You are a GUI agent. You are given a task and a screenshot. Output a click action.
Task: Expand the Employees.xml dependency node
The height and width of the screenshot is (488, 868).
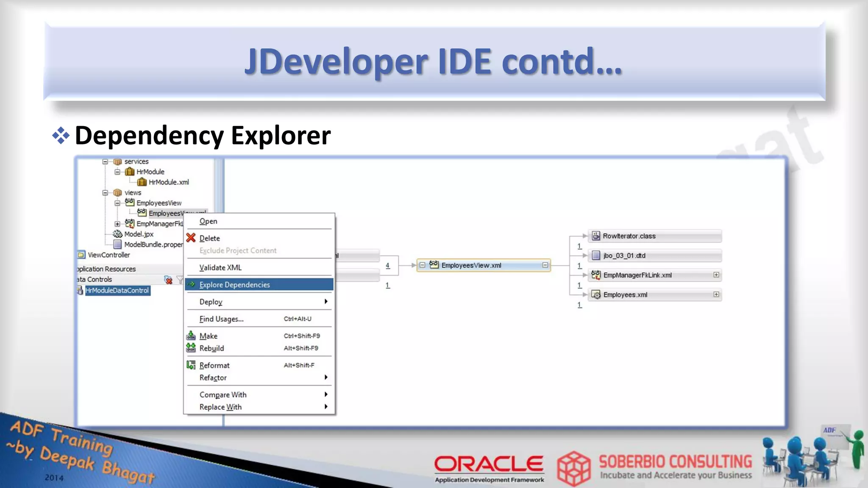point(716,294)
